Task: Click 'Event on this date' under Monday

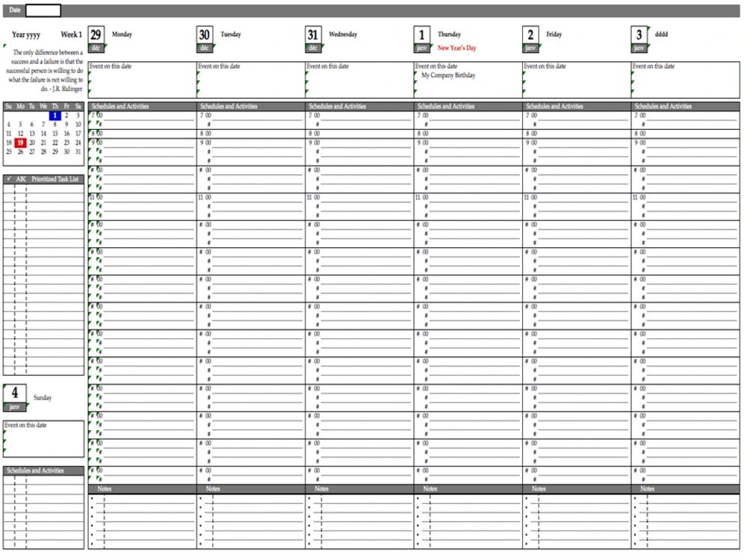Action: (111, 66)
